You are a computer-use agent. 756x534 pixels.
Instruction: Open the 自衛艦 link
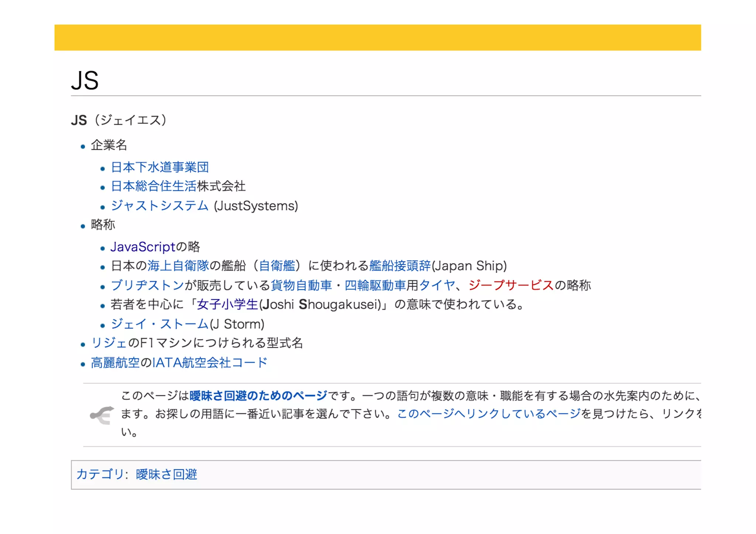point(277,266)
